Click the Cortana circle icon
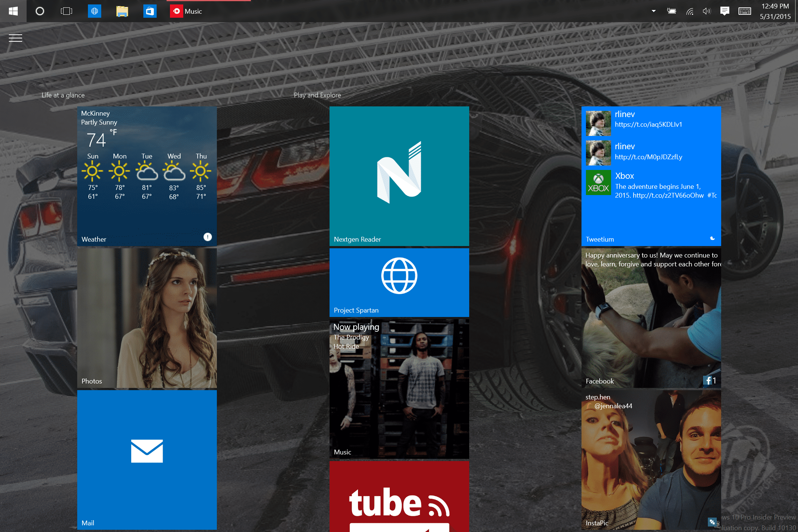This screenshot has height=532, width=798. click(x=40, y=11)
